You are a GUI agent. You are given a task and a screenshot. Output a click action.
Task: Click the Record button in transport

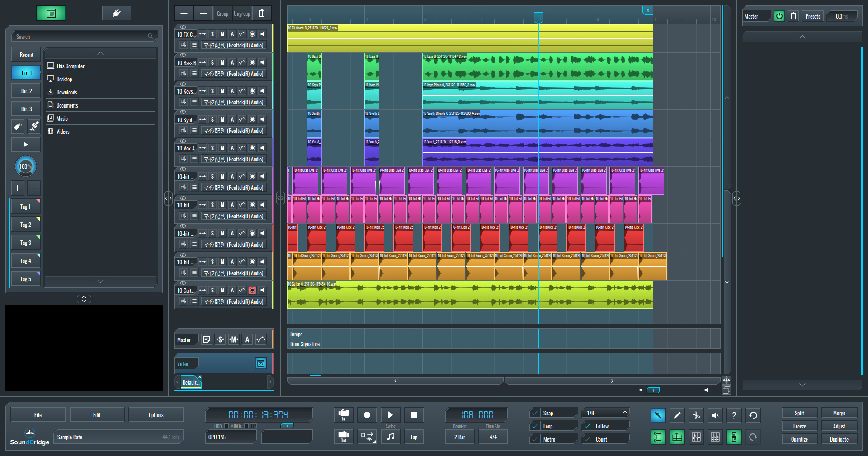point(367,415)
